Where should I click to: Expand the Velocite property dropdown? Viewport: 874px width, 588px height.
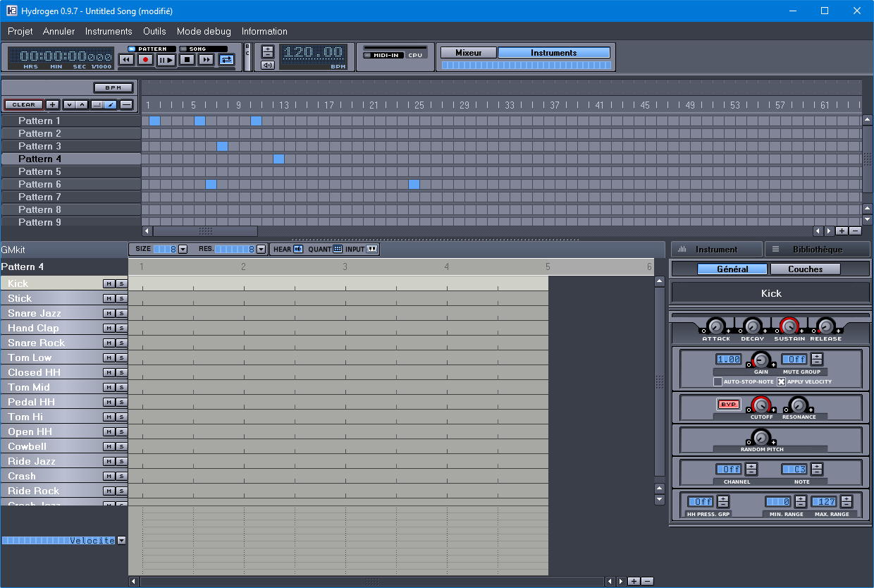click(121, 540)
